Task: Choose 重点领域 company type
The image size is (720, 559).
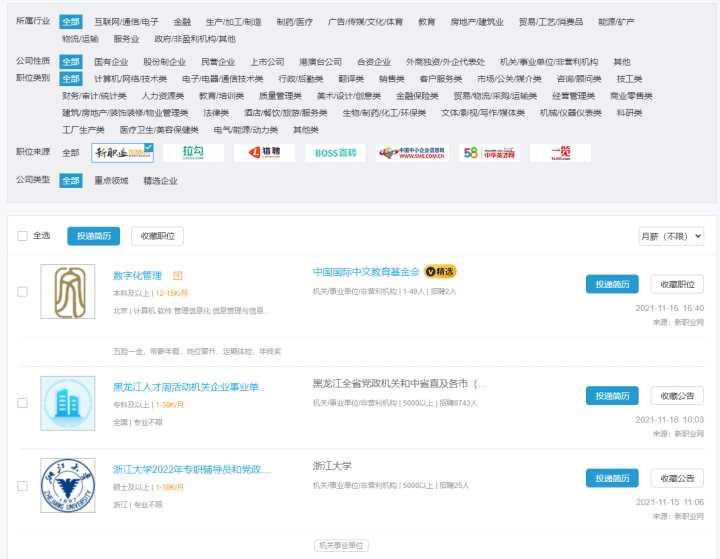Action: point(111,181)
